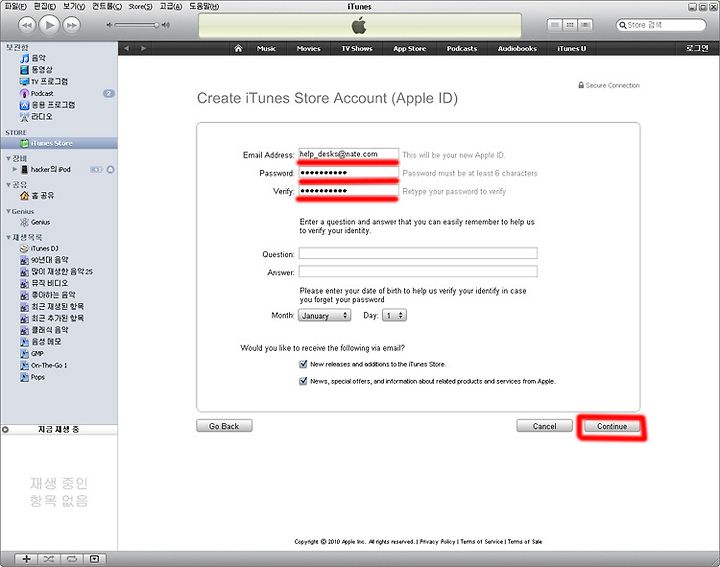Toggle repeat in the bottom bar
The height and width of the screenshot is (567, 720).
[72, 559]
